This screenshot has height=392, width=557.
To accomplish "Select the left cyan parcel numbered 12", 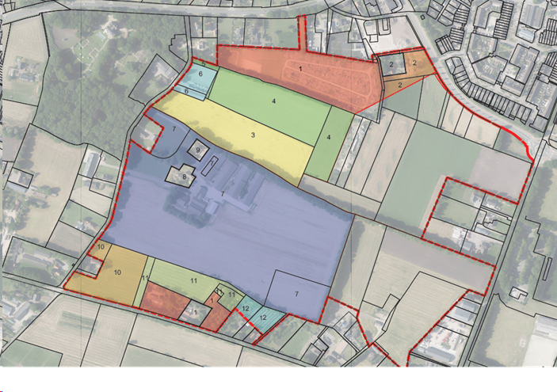I will click(x=246, y=308).
